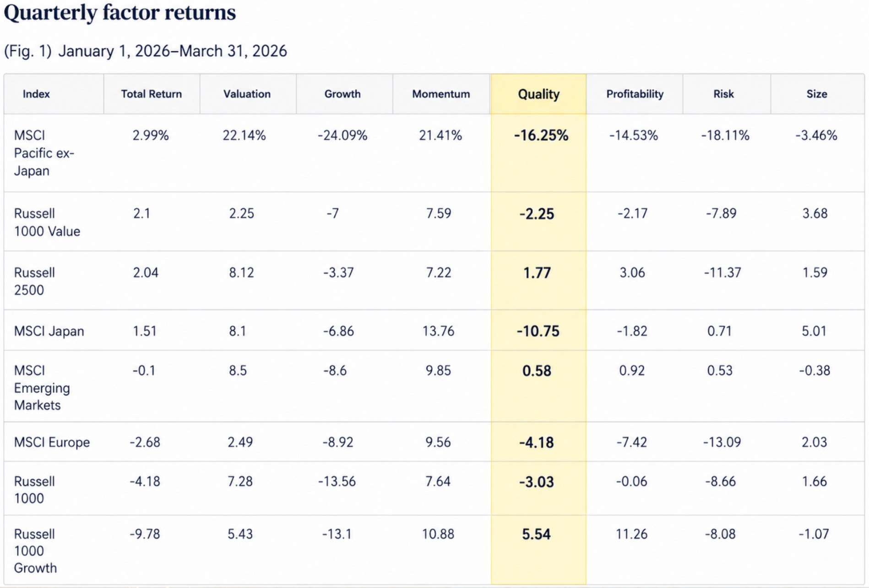This screenshot has height=588, width=869.
Task: Click the 5.54 Quality value cell
Action: tap(536, 534)
